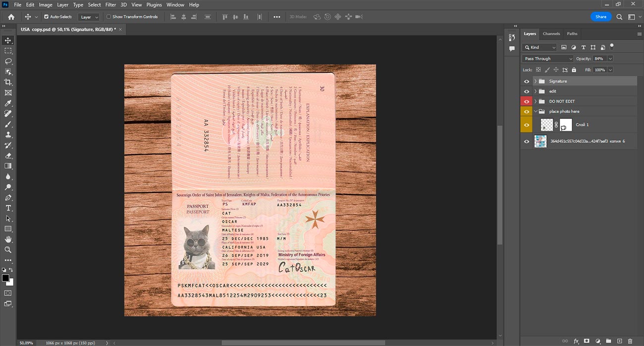Open the Pass Through blend mode dropdown

pyautogui.click(x=548, y=58)
